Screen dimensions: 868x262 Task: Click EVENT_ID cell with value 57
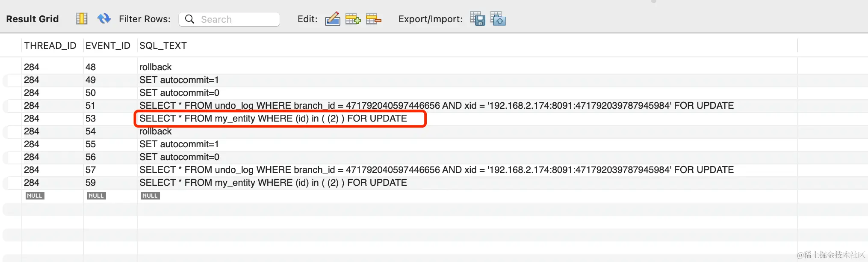click(x=110, y=170)
